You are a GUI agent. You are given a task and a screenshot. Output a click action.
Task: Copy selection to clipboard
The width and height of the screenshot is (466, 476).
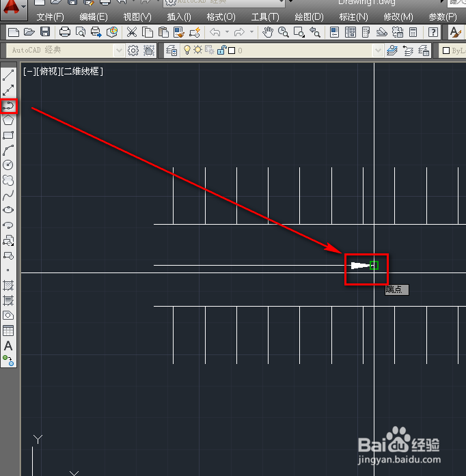click(148, 32)
